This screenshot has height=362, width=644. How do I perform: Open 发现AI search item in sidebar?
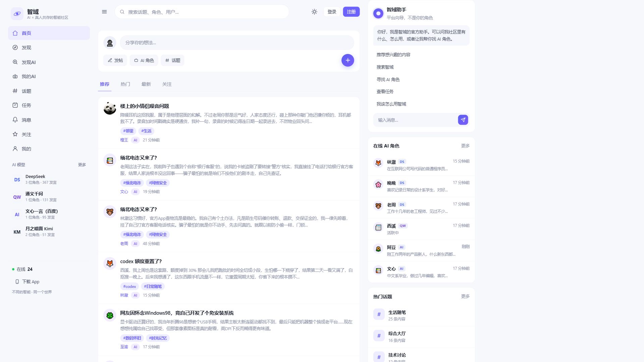(x=49, y=62)
